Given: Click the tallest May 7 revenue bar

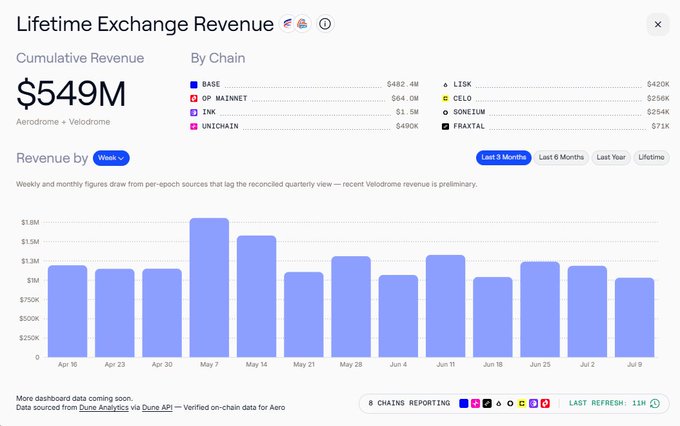Looking at the screenshot, I should tap(209, 287).
